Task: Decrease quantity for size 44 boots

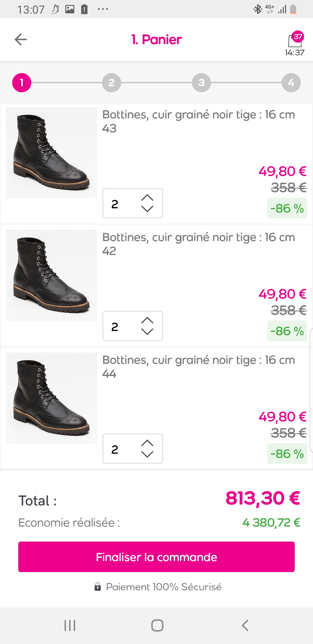Action: (147, 454)
